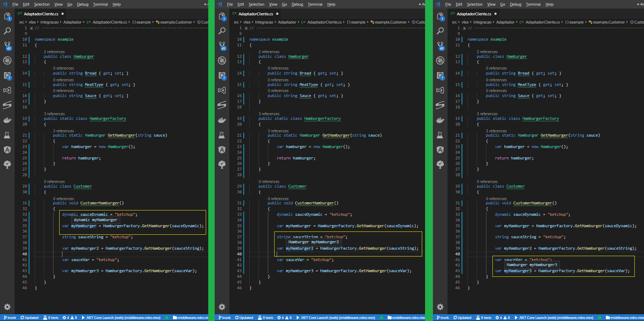Click the tree icon in right window's activity bar

[x=440, y=164]
